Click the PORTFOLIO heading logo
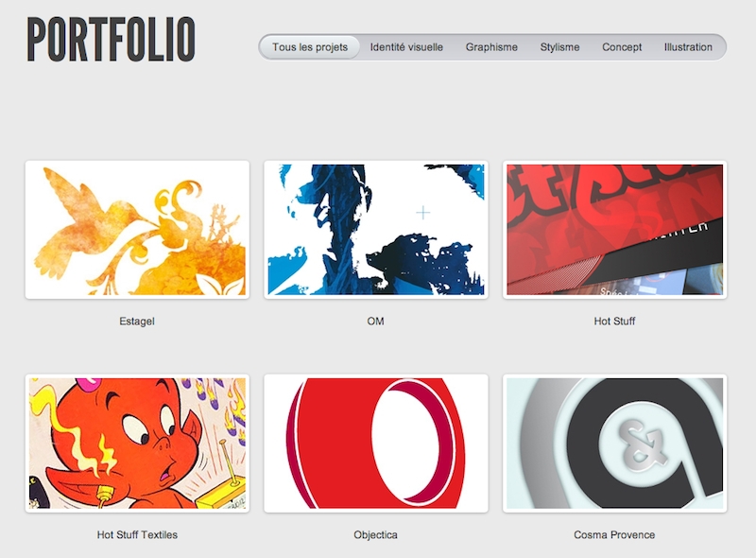 point(111,40)
